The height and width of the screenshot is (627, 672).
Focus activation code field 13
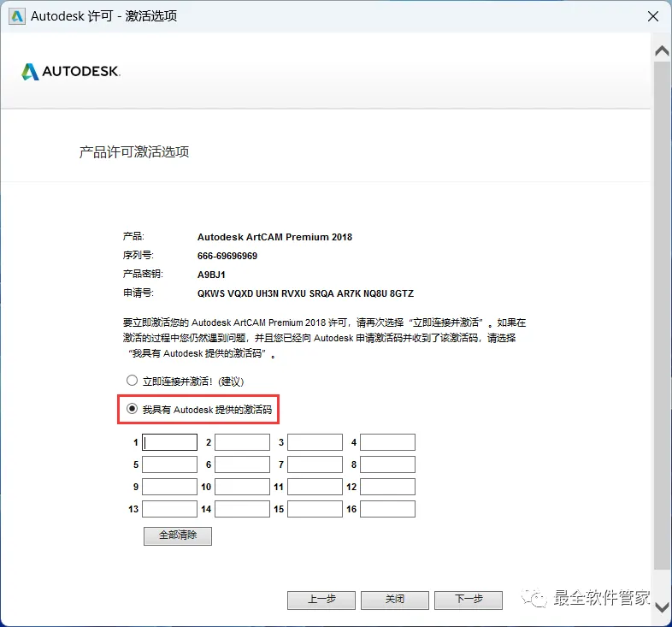point(170,509)
